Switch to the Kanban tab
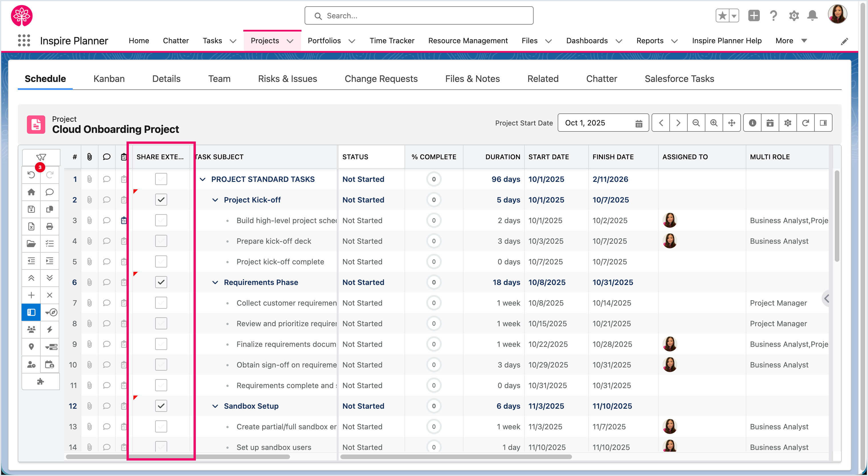This screenshot has width=868, height=476. click(109, 78)
